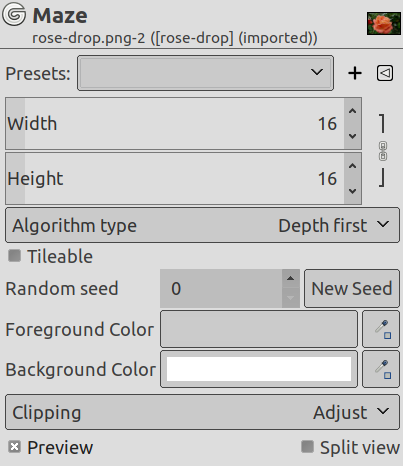Decrease Height with the down arrow
This screenshot has width=403, height=466.
353,191
